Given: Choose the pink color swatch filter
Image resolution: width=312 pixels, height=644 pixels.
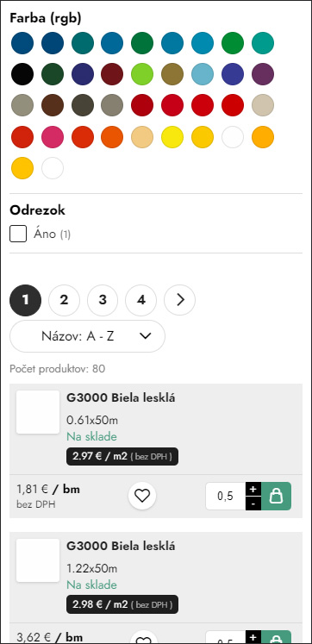Looking at the screenshot, I should click(x=53, y=137).
